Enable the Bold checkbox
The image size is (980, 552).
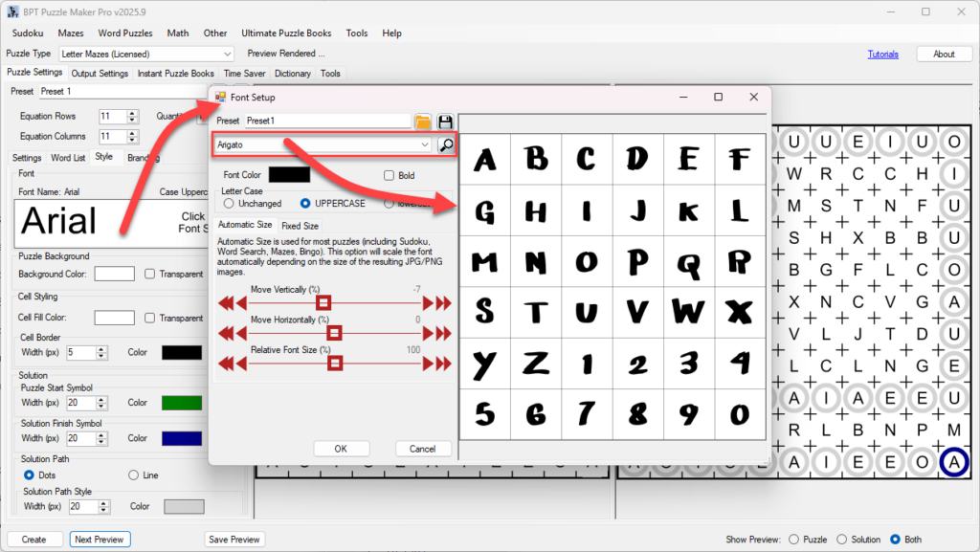tap(389, 175)
